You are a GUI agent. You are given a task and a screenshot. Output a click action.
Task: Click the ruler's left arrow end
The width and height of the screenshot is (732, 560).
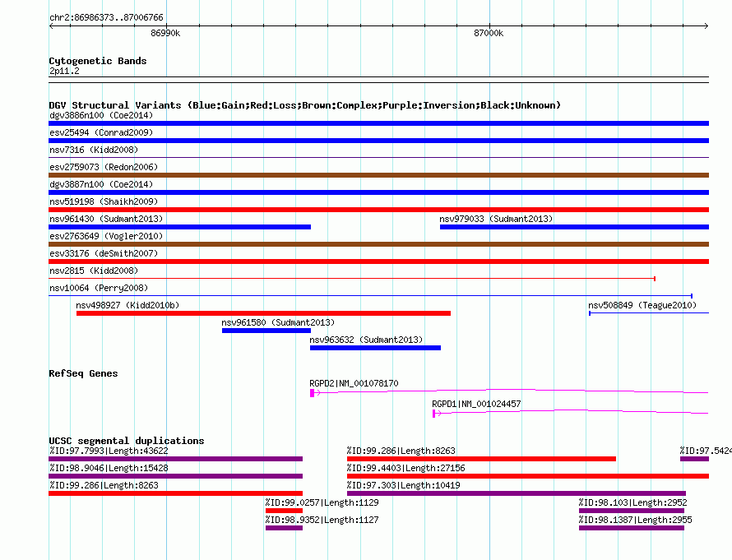pyautogui.click(x=51, y=25)
